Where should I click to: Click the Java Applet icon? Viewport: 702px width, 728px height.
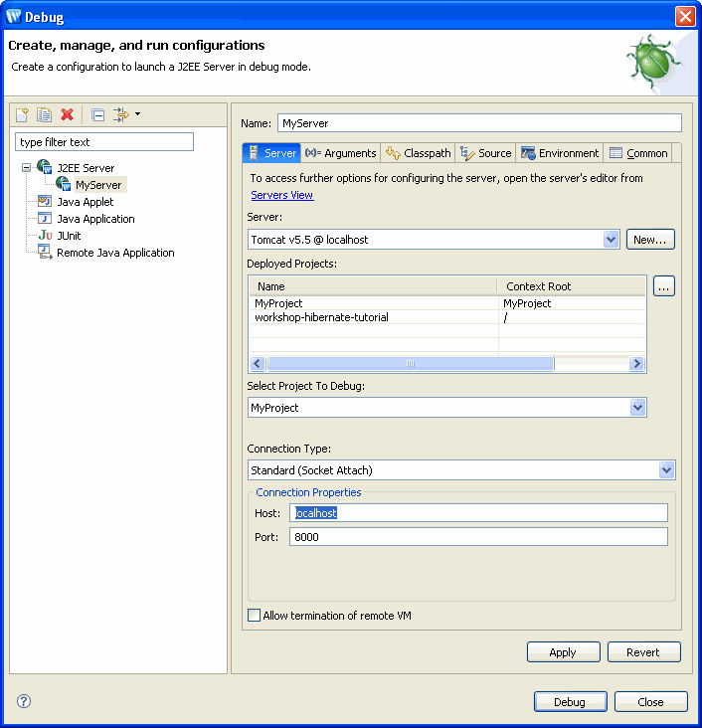click(45, 201)
